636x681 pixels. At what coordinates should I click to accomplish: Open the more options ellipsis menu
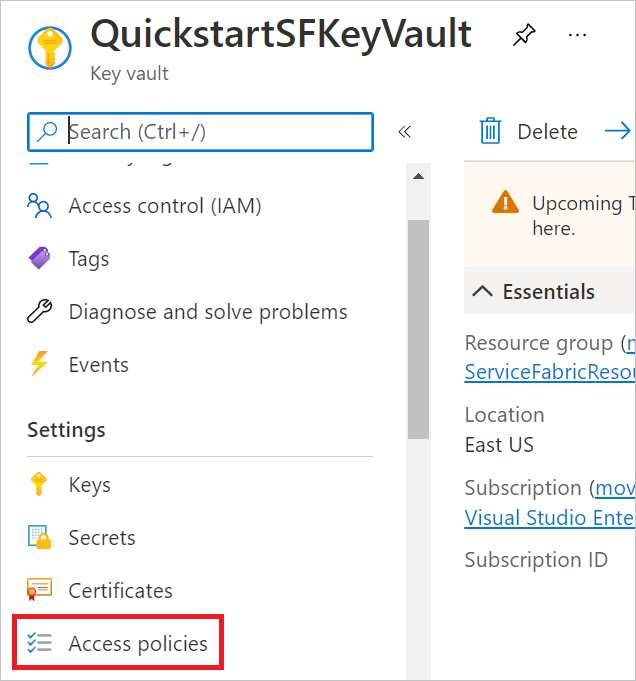pyautogui.click(x=577, y=35)
